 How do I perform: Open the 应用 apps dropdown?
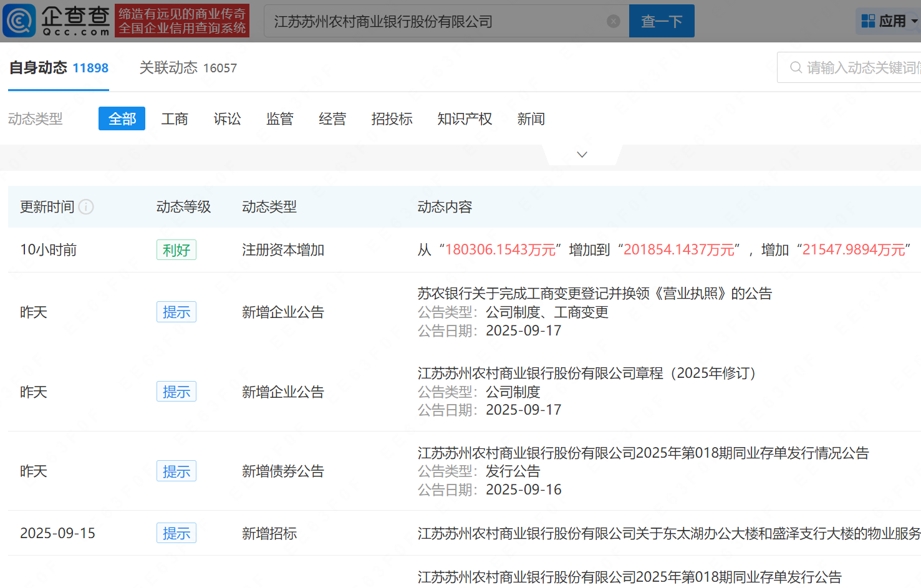point(889,21)
